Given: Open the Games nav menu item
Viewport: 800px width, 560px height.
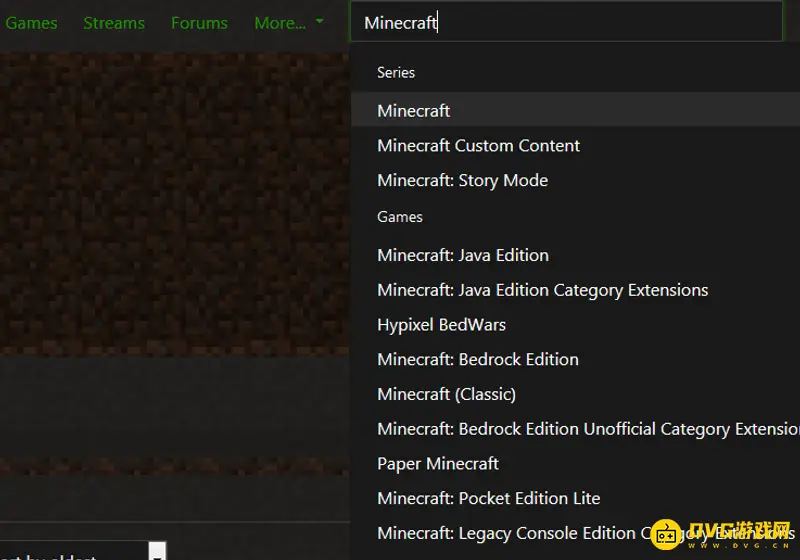Looking at the screenshot, I should tap(31, 23).
